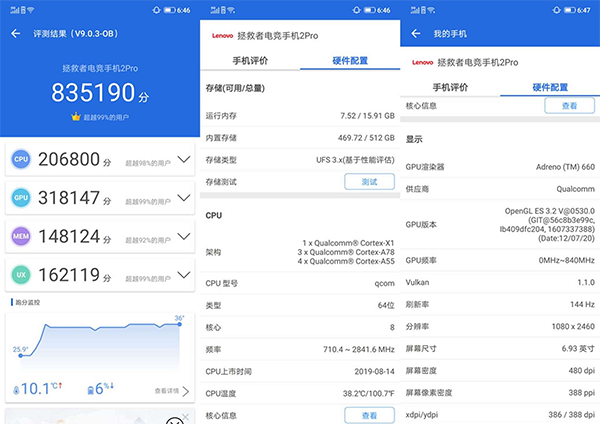Tap the 25.9° start point on chart

(21, 356)
